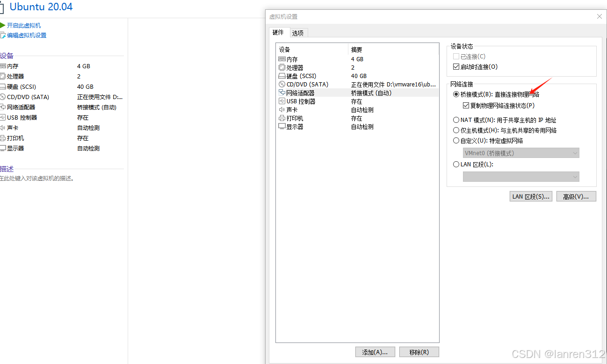The width and height of the screenshot is (607, 364).
Task: Click the 打印机 printer icon in dialog
Action: pyautogui.click(x=282, y=118)
